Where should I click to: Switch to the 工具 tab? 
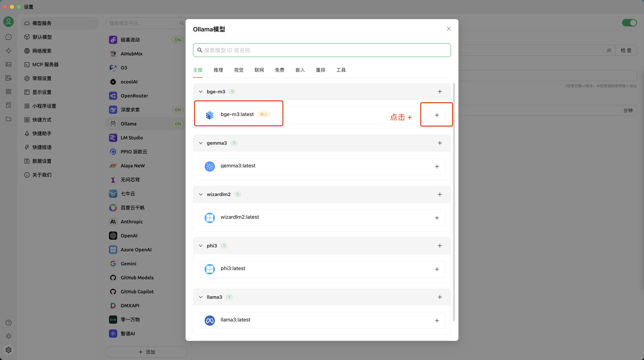[x=341, y=70]
